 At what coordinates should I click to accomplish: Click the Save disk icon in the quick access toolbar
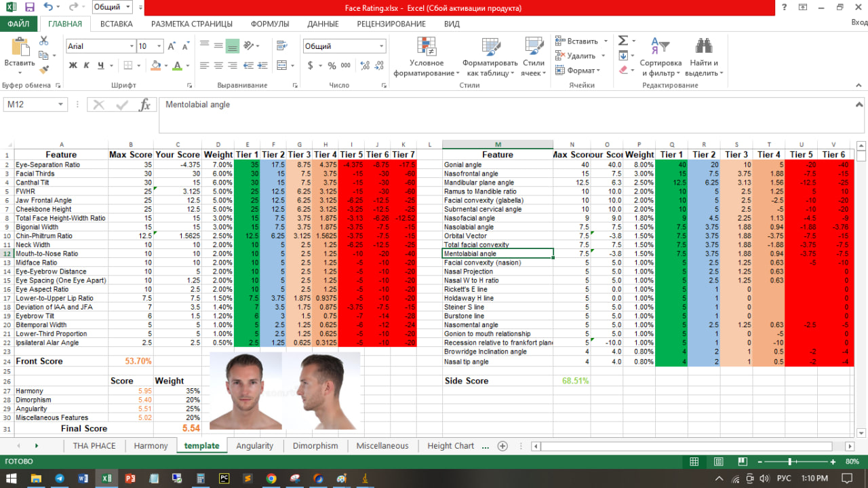point(29,7)
